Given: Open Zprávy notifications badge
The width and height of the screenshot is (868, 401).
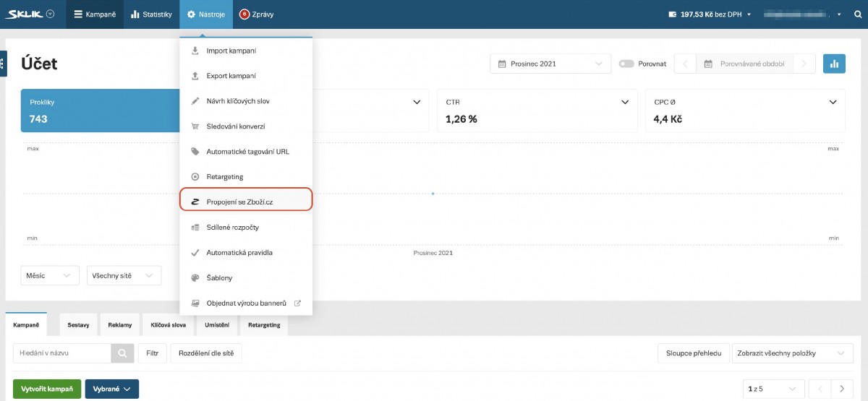Looking at the screenshot, I should pyautogui.click(x=244, y=14).
